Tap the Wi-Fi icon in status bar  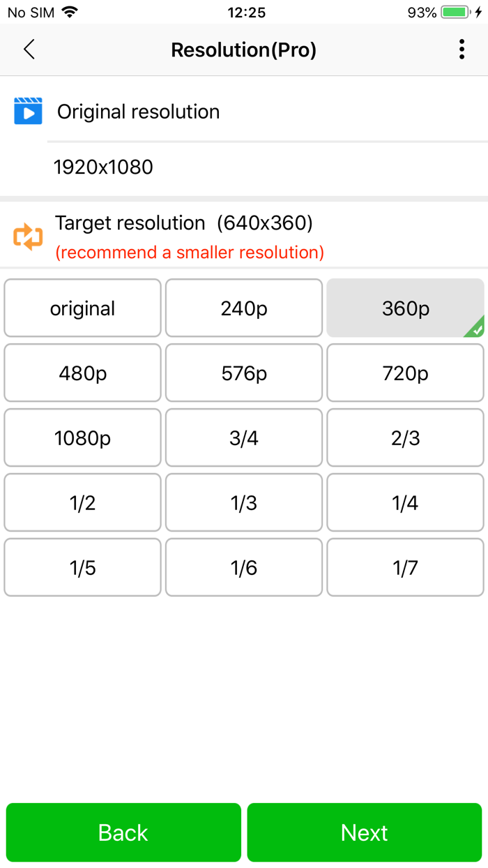[x=70, y=11]
